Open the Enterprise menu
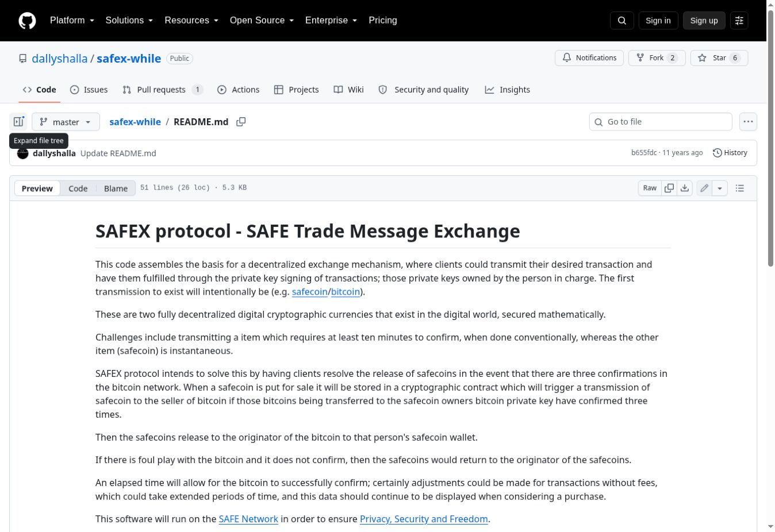The width and height of the screenshot is (775, 532). (331, 20)
